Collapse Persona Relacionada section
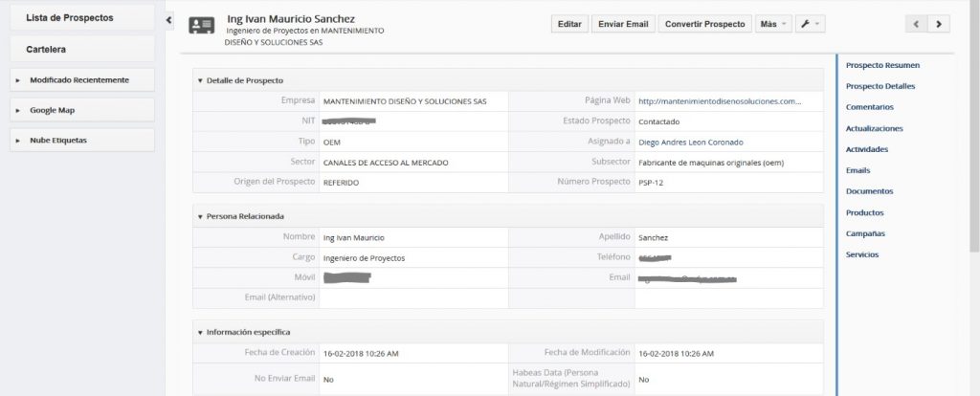The height and width of the screenshot is (396, 980). tap(200, 216)
